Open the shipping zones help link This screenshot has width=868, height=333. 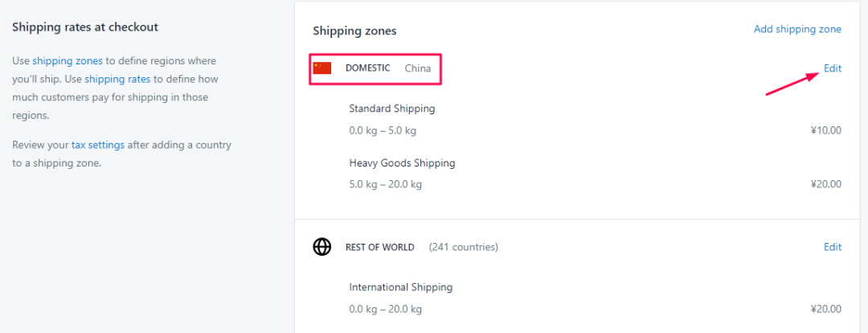[x=68, y=60]
